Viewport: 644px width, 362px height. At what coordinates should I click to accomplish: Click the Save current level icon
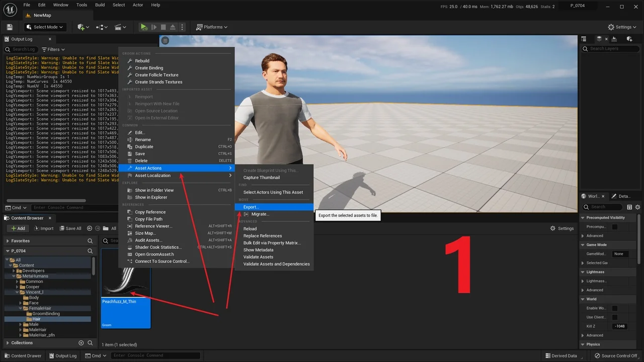(x=10, y=27)
